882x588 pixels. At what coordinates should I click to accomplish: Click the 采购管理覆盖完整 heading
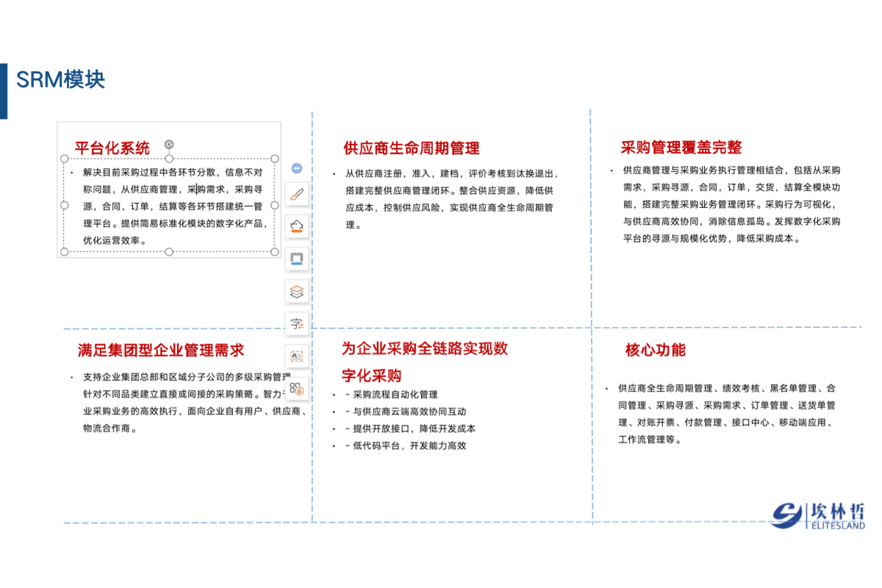coord(681,147)
